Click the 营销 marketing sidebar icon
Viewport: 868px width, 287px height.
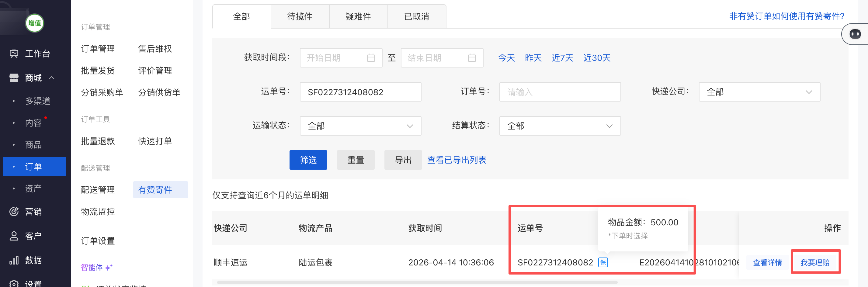click(x=14, y=212)
